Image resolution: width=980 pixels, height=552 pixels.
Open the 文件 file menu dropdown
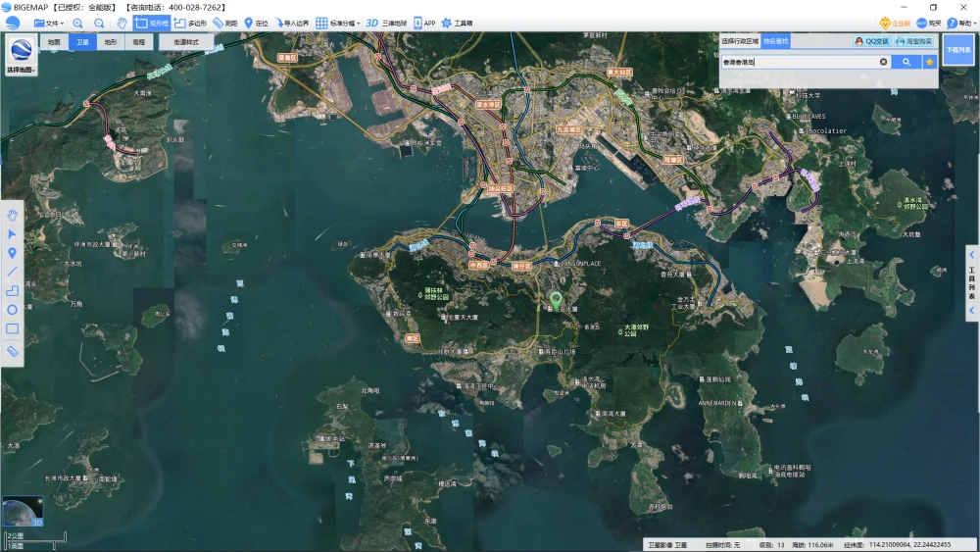click(x=49, y=24)
